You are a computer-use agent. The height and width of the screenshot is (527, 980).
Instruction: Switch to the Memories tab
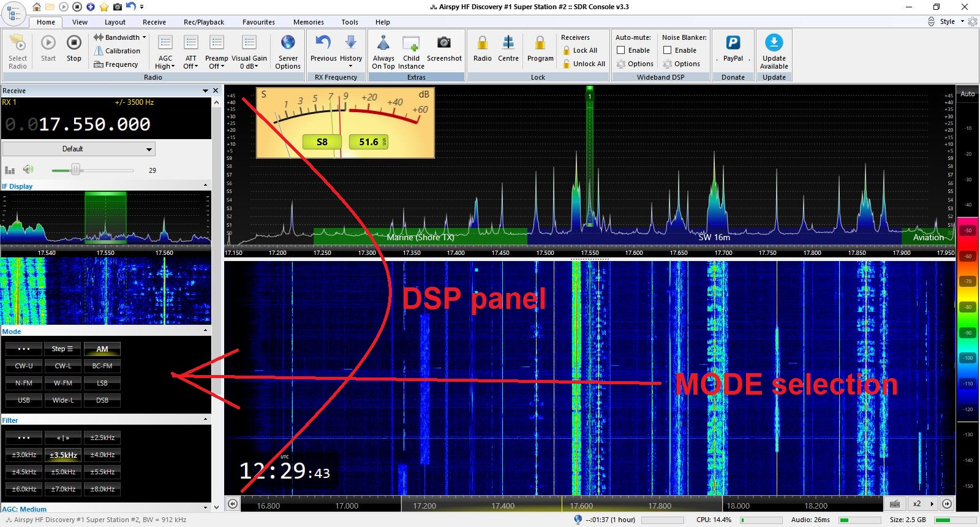(308, 22)
